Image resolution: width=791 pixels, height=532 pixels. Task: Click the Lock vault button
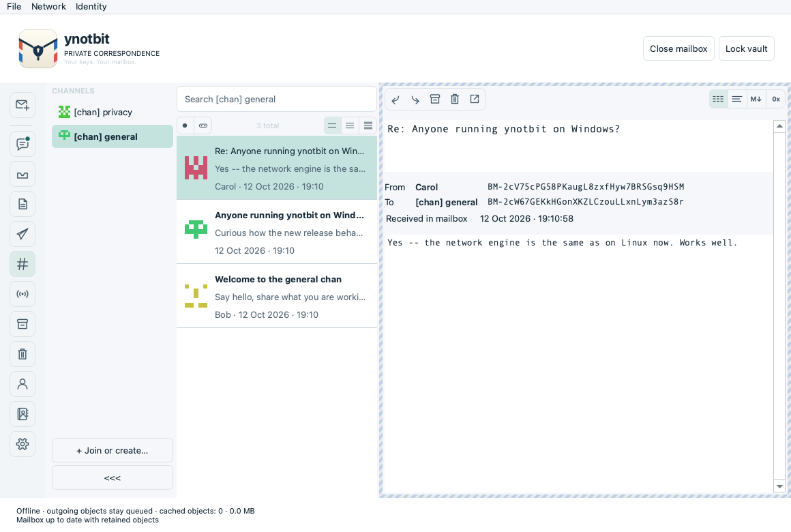(x=746, y=48)
